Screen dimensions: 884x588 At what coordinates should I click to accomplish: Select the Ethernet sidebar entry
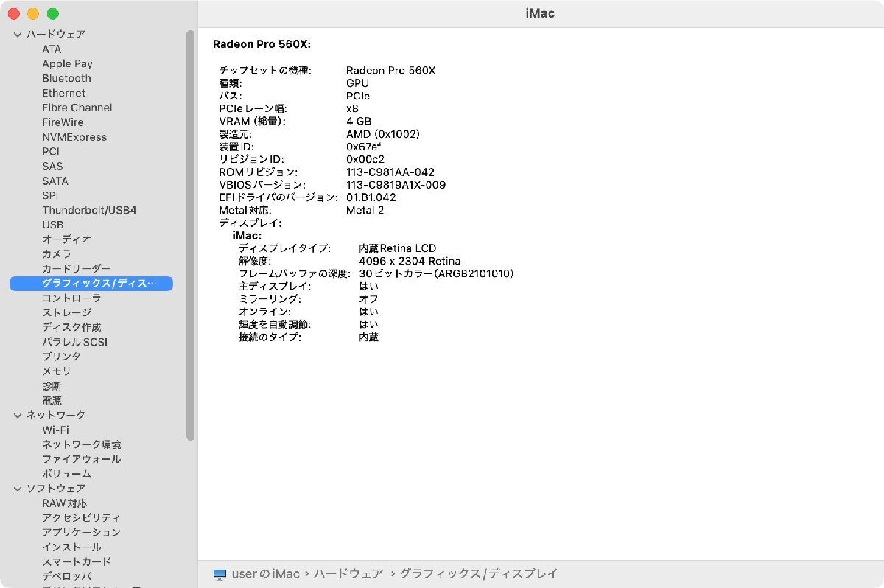(x=63, y=93)
